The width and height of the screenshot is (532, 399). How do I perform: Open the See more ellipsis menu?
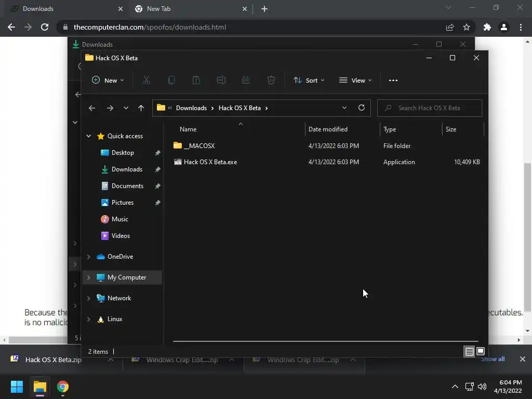point(393,81)
